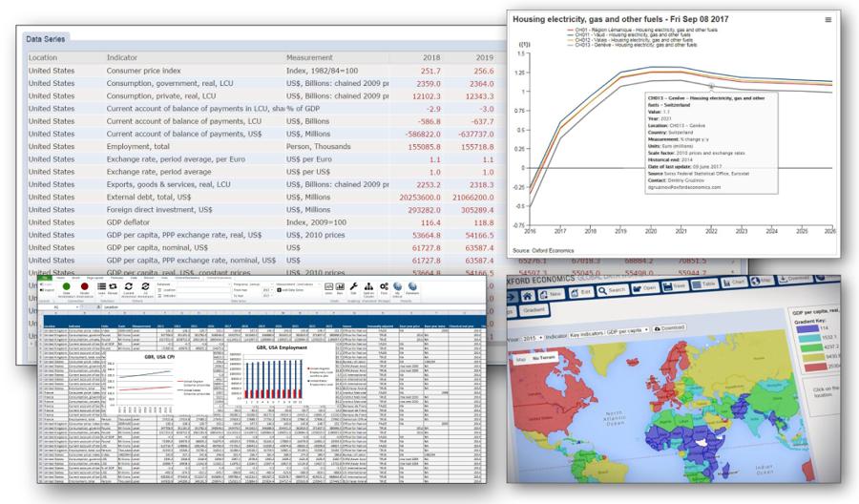The height and width of the screenshot is (504, 859).
Task: Click Open in the Oxford Economics map toolbar
Action: tap(645, 288)
